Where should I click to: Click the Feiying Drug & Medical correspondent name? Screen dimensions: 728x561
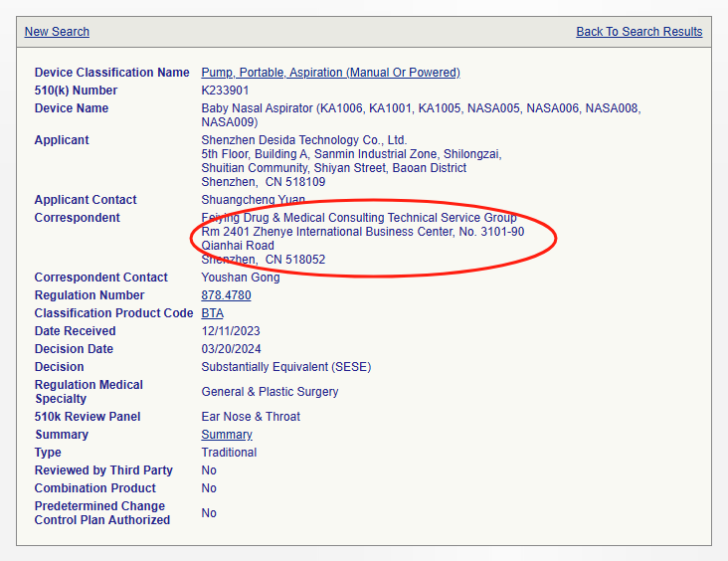pyautogui.click(x=358, y=218)
